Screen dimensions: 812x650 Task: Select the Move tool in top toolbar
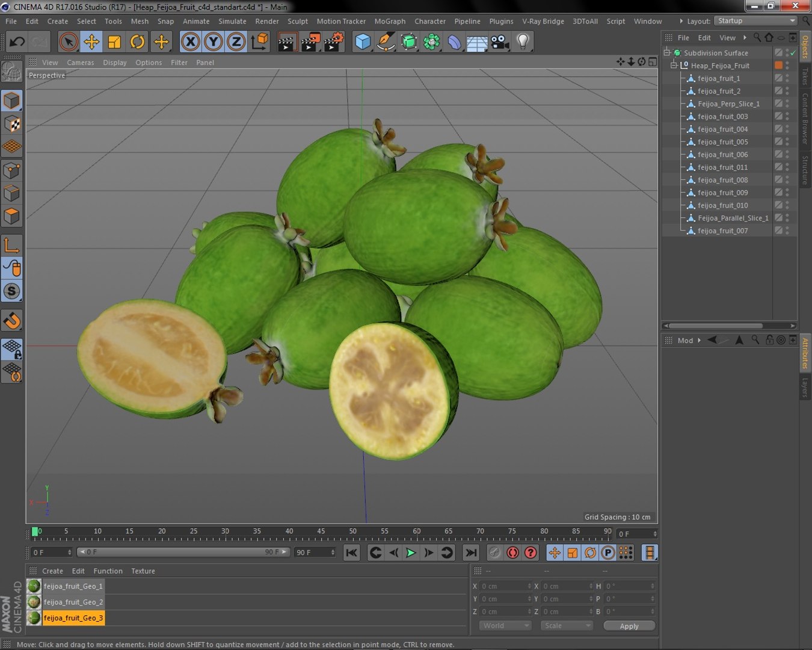tap(91, 42)
